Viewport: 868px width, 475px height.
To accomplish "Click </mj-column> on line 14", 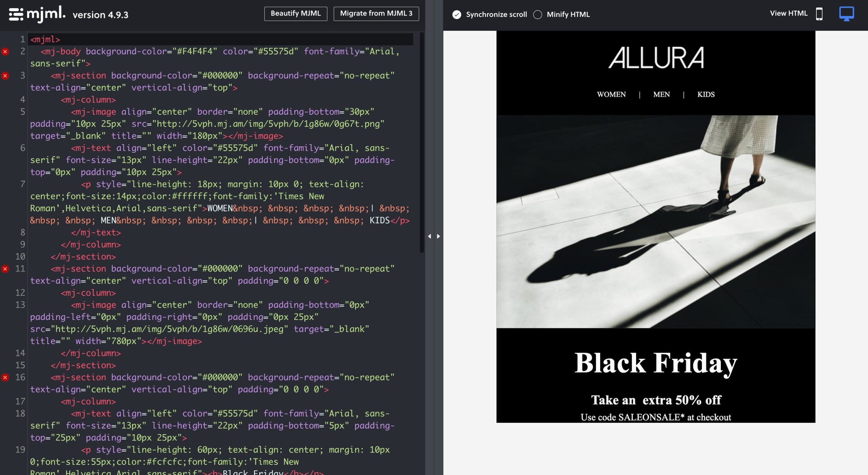I will coord(91,353).
